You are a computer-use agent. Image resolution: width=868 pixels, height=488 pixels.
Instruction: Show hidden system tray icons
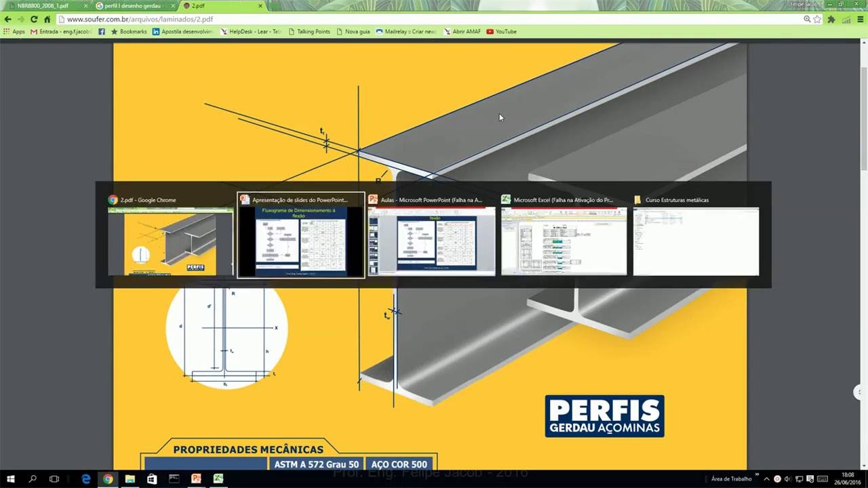tap(766, 479)
